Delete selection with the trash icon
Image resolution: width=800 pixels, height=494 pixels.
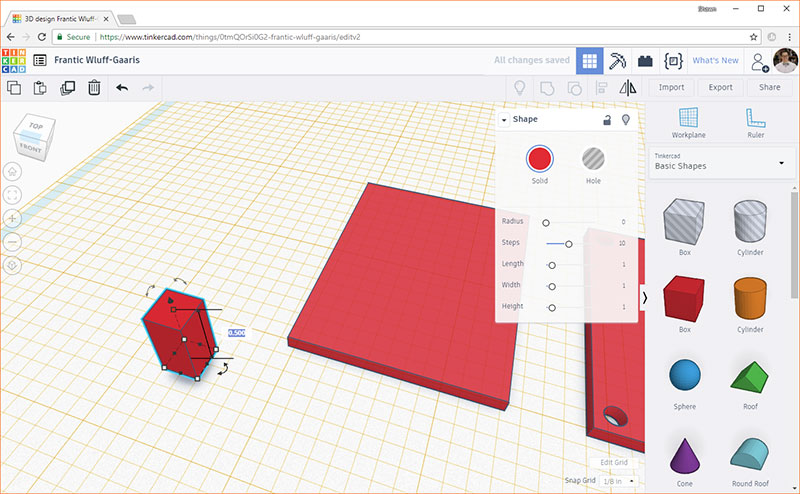94,88
